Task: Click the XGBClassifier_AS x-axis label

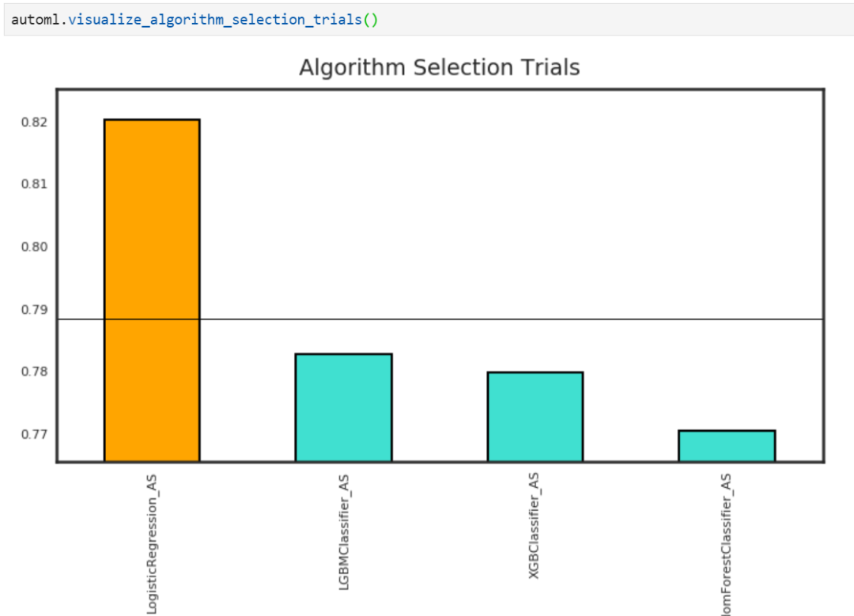Action: click(535, 527)
